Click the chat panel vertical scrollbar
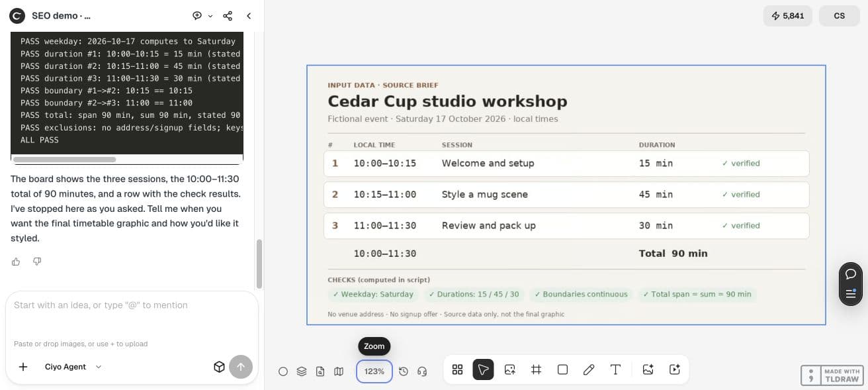868x390 pixels. [x=259, y=264]
